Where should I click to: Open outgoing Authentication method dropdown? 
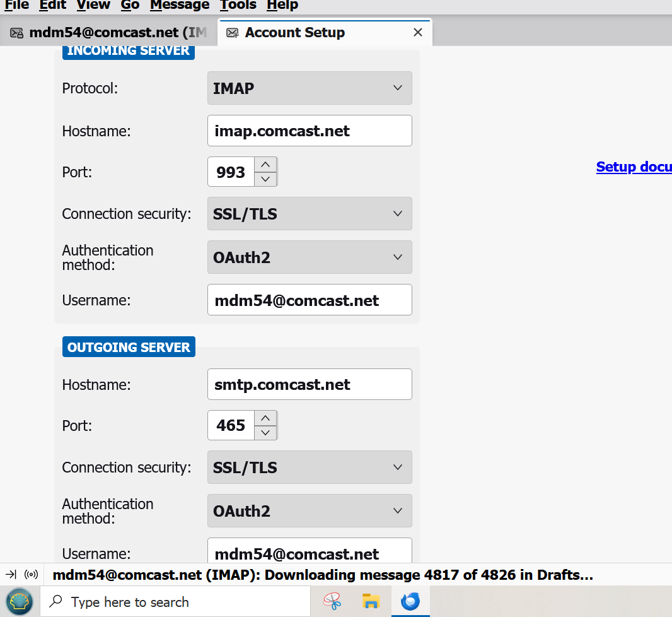click(310, 510)
